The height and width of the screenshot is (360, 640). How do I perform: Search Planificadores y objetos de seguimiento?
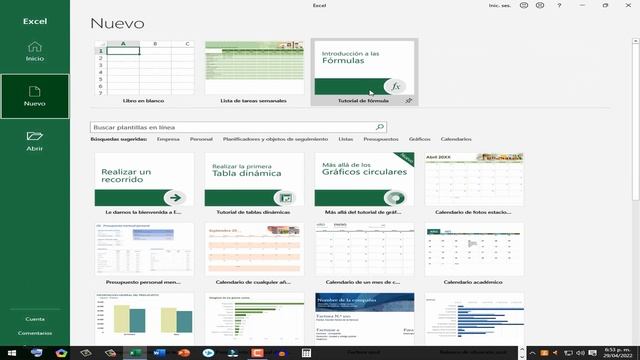pos(276,139)
